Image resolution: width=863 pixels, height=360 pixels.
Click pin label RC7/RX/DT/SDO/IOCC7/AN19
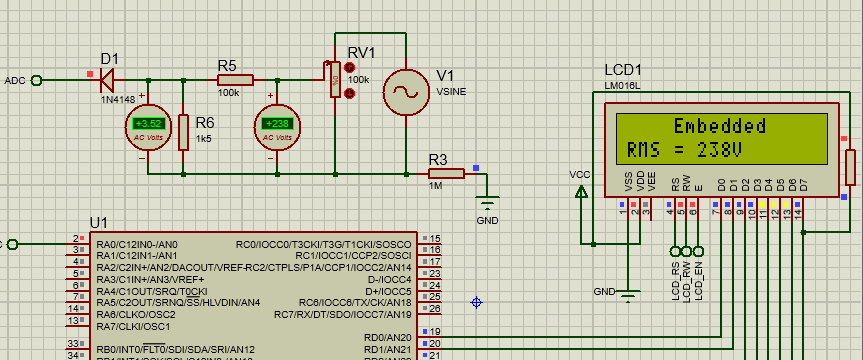[343, 314]
